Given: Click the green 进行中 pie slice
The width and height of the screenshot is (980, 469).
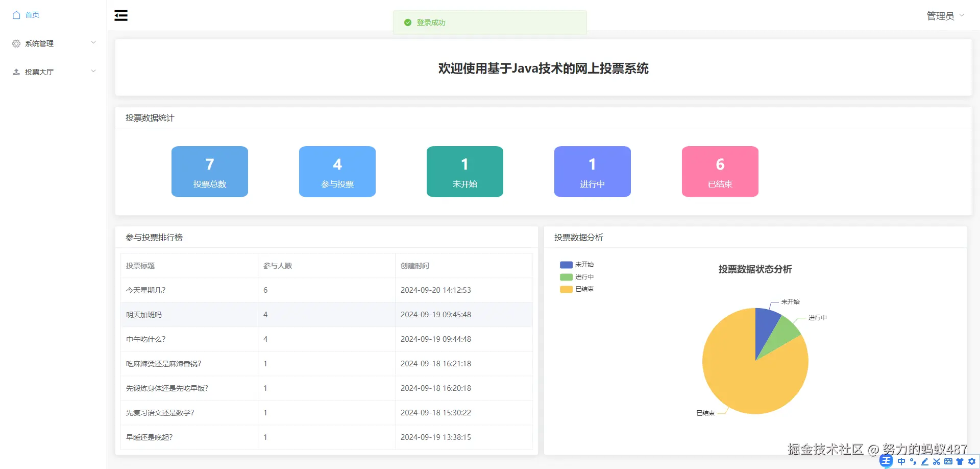Looking at the screenshot, I should (x=782, y=335).
